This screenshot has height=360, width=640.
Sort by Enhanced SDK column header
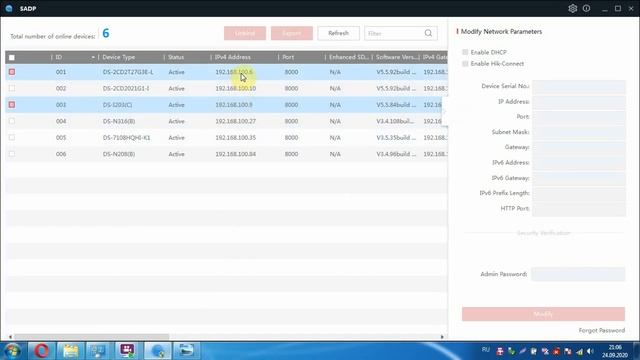coord(349,57)
